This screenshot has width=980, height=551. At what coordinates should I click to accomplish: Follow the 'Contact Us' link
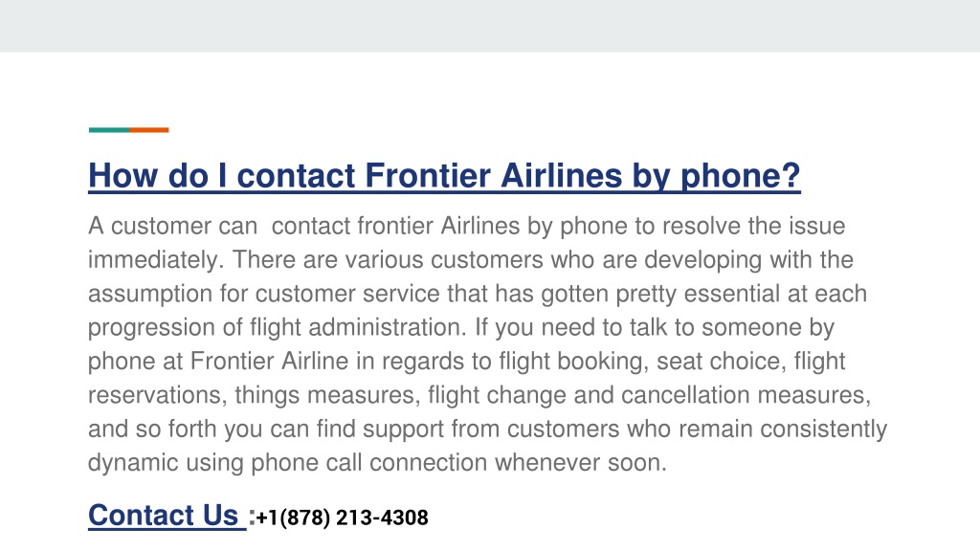point(167,516)
